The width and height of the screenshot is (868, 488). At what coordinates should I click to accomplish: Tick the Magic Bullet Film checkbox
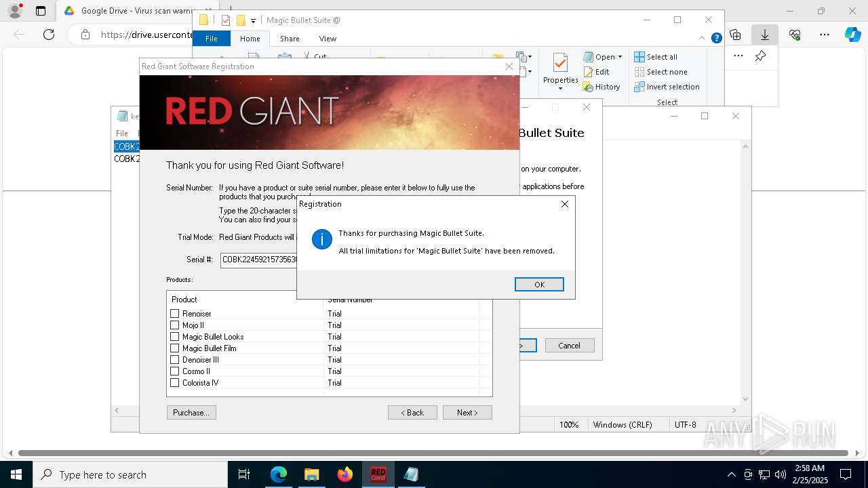coord(175,348)
